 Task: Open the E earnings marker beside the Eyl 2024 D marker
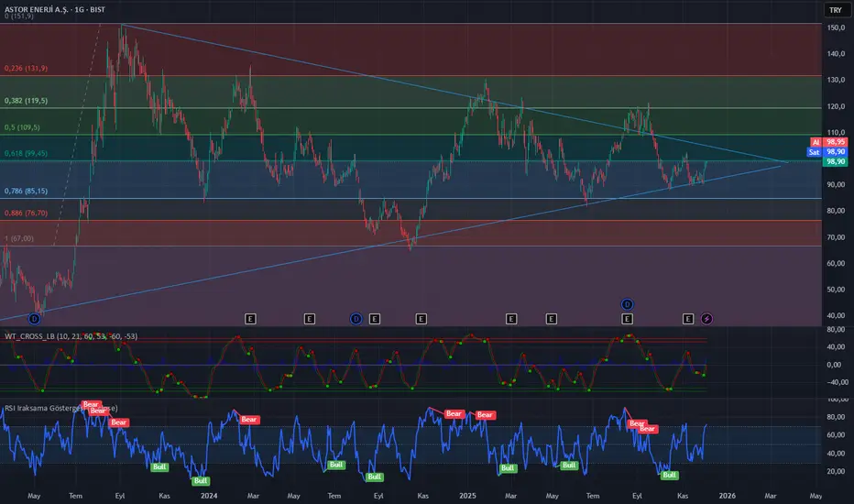(374, 319)
